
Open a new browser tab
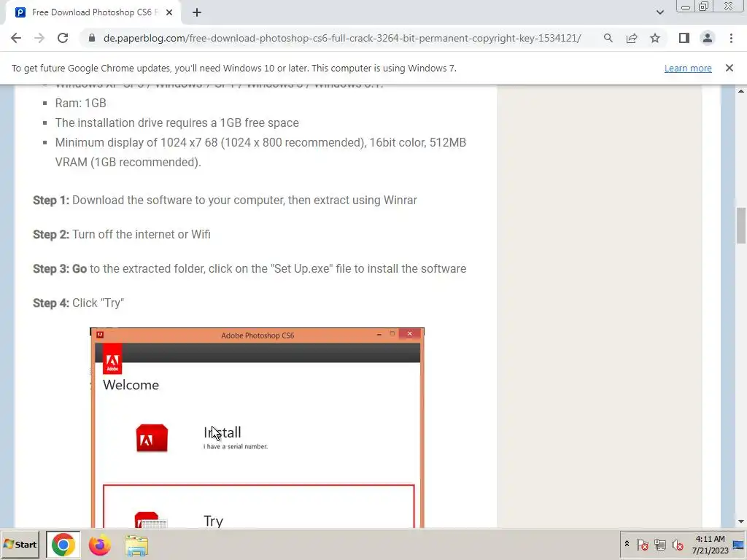click(197, 12)
